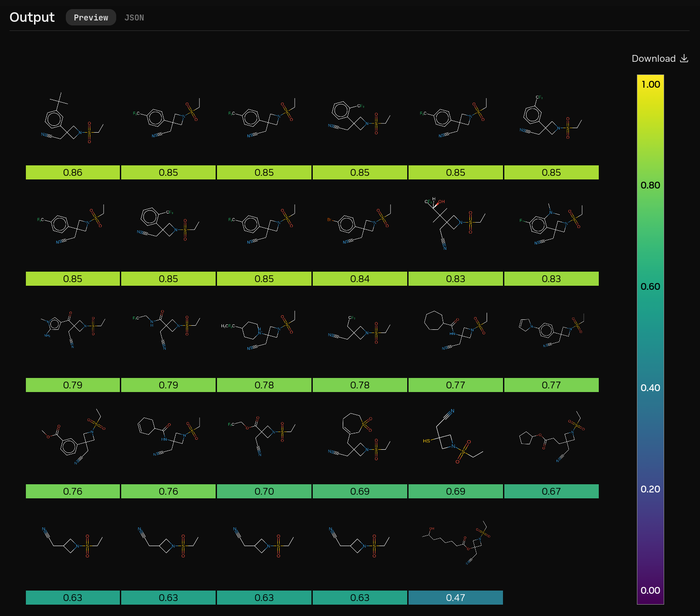
Task: Click the 1.00 mark on color scale
Action: pyautogui.click(x=650, y=84)
